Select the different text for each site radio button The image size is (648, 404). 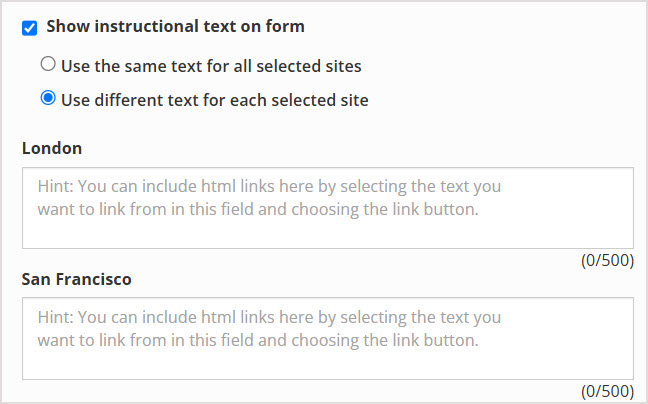click(47, 99)
